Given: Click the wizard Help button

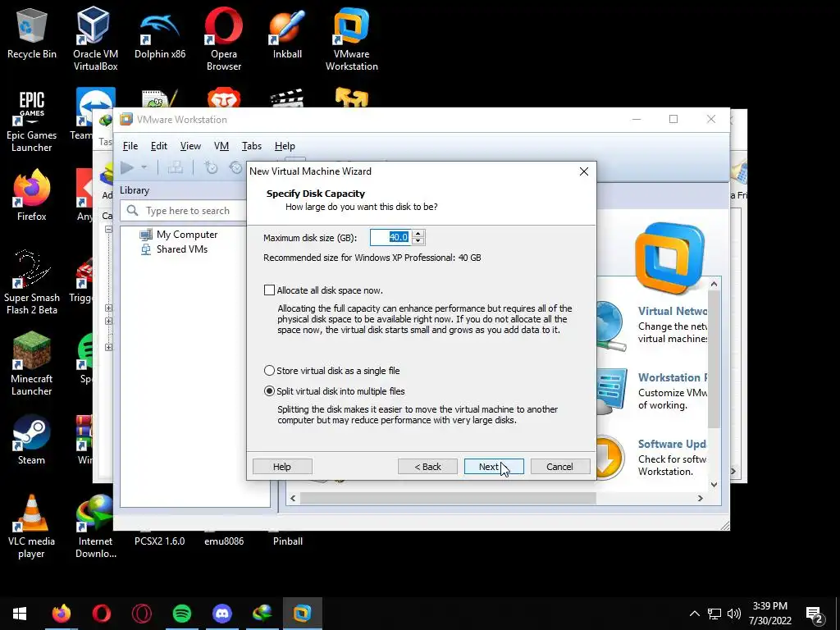Looking at the screenshot, I should (282, 467).
